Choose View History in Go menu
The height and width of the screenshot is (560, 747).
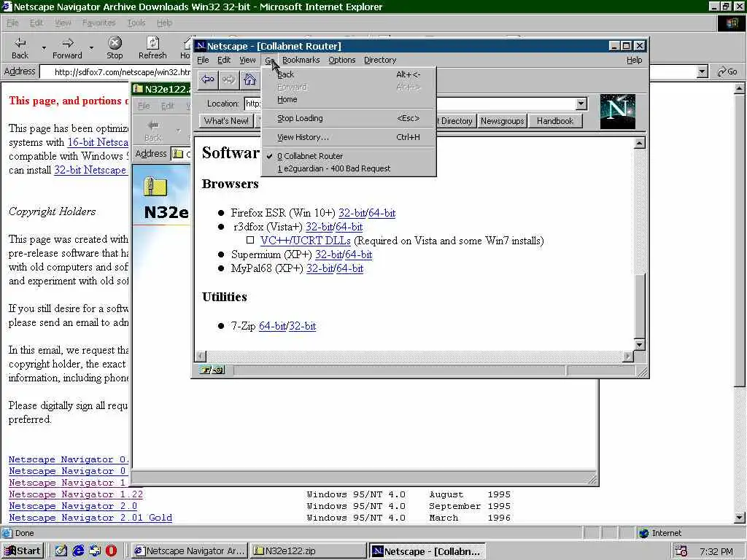click(349, 137)
